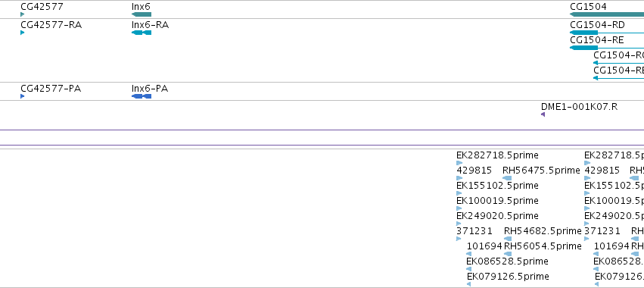Select the CG1504-RD transcript bar
The image size is (644, 288).
(607, 33)
